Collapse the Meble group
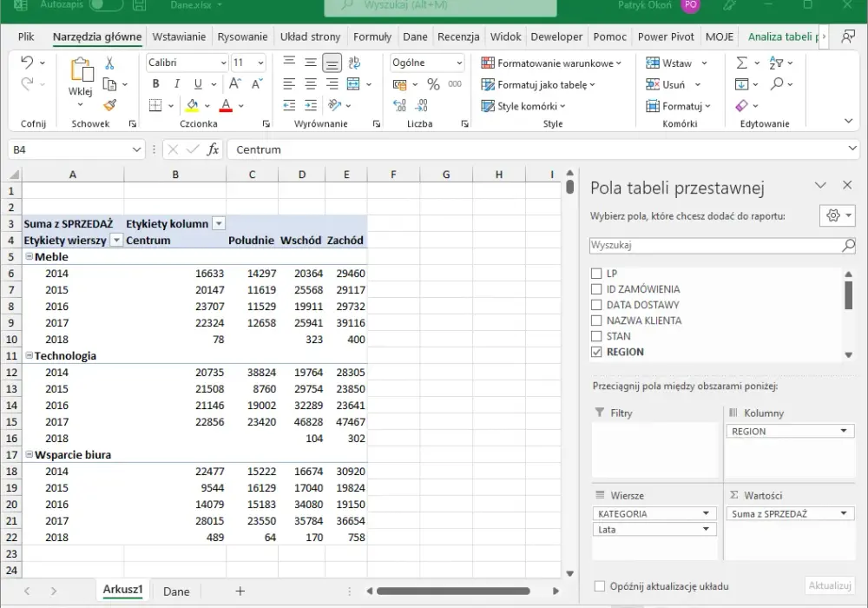Image resolution: width=868 pixels, height=608 pixels. tap(30, 256)
